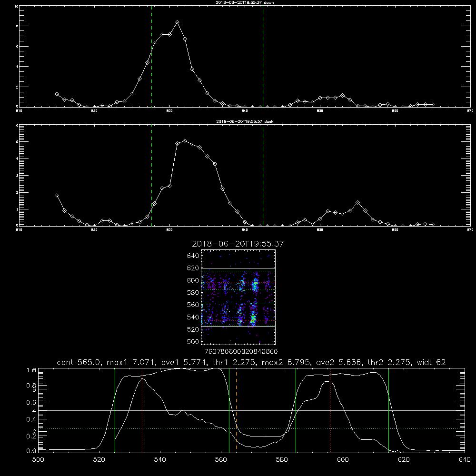Click x-axis label 500 of bottom plot
The image size is (476, 476).
pyautogui.click(x=38, y=460)
